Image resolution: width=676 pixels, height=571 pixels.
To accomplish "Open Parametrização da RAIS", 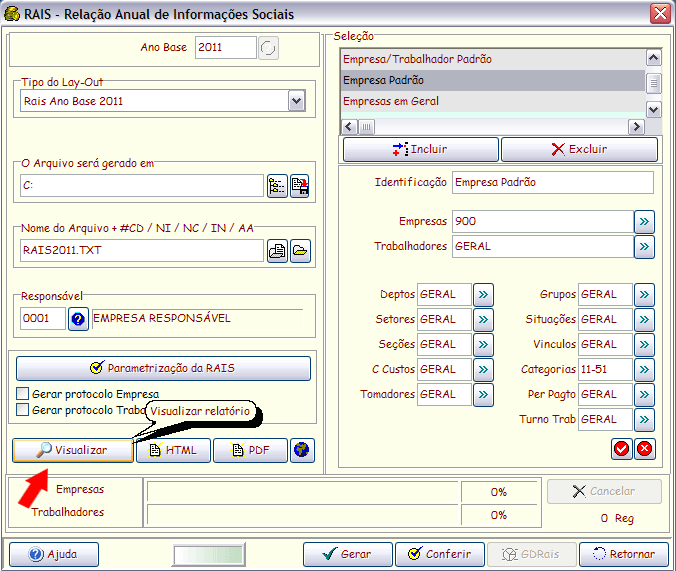I will click(x=163, y=368).
